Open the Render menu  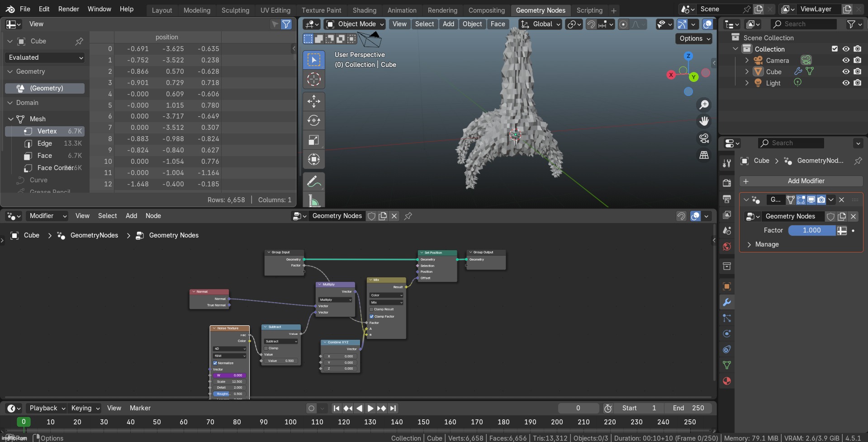68,9
